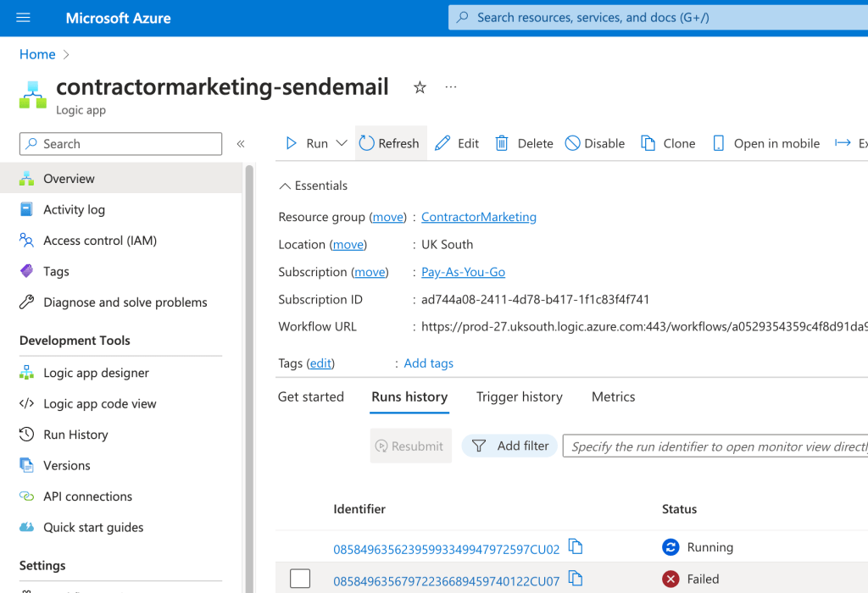
Task: Open the Pay-As-You-Go subscription link
Action: (x=464, y=272)
